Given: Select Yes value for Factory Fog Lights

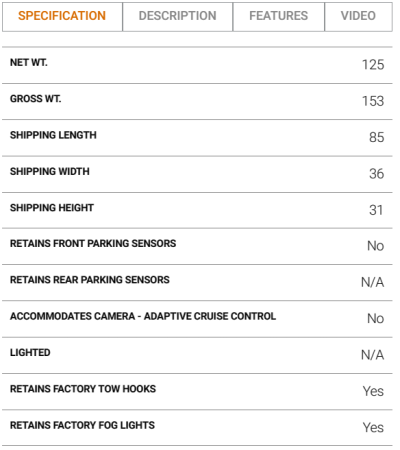Looking at the screenshot, I should 373,428.
